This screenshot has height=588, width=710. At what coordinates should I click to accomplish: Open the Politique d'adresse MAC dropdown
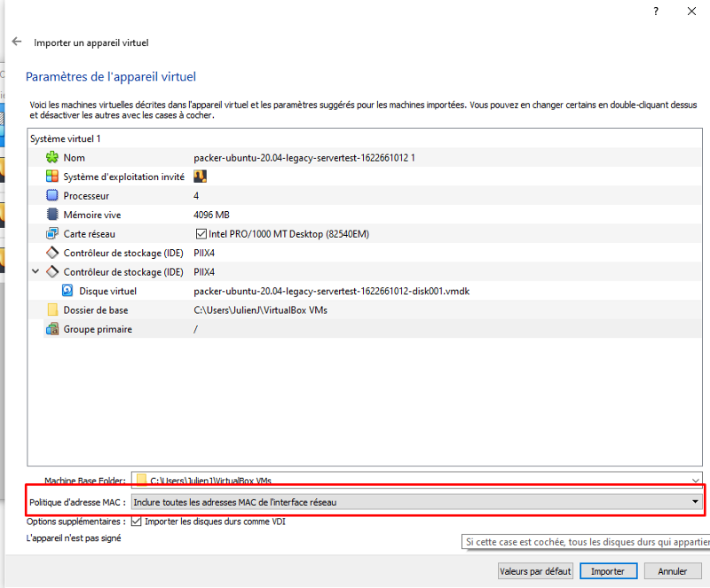click(695, 501)
